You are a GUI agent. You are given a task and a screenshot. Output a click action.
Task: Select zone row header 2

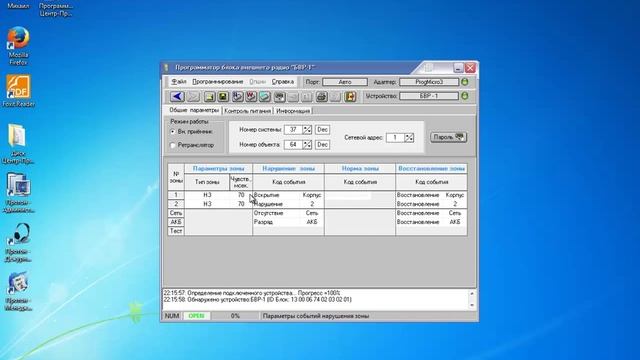(x=176, y=204)
